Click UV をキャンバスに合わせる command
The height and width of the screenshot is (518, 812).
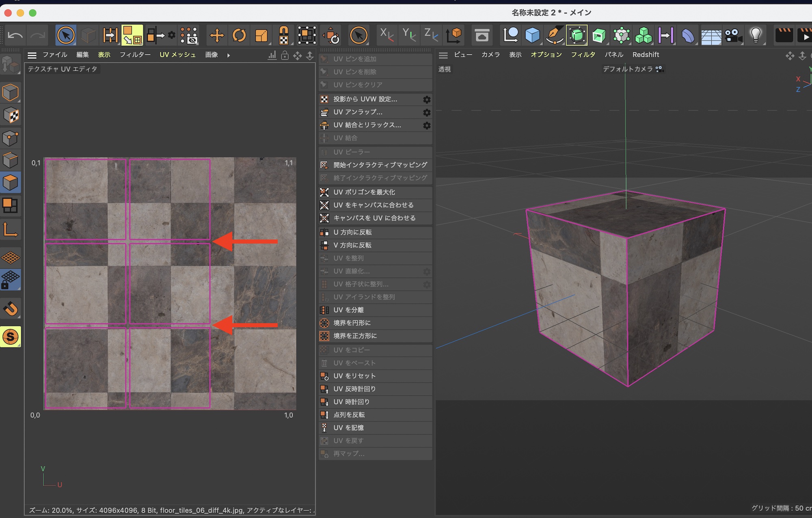click(374, 205)
